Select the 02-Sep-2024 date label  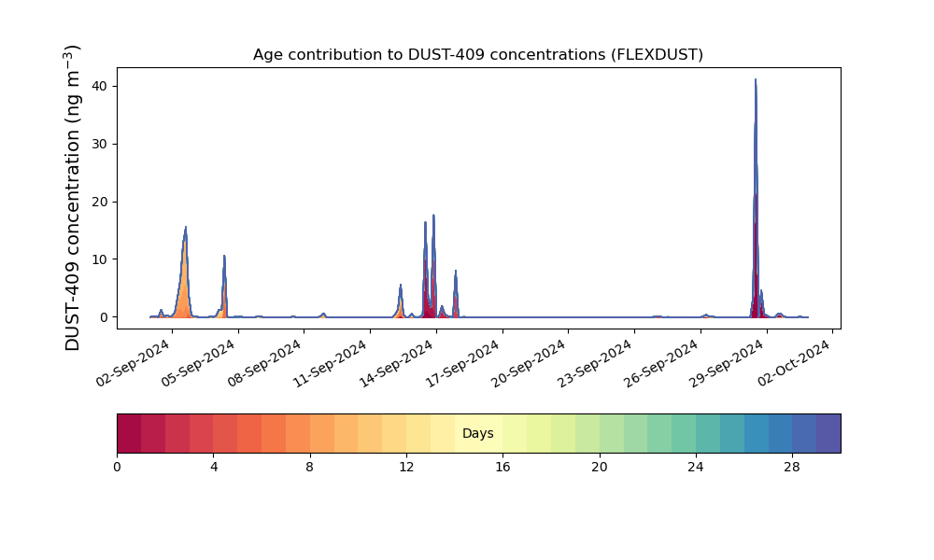134,364
